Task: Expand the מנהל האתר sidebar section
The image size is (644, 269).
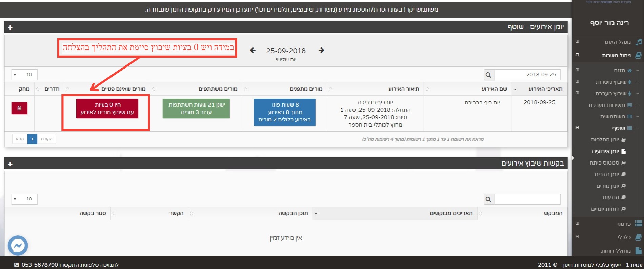Action: pos(577,41)
